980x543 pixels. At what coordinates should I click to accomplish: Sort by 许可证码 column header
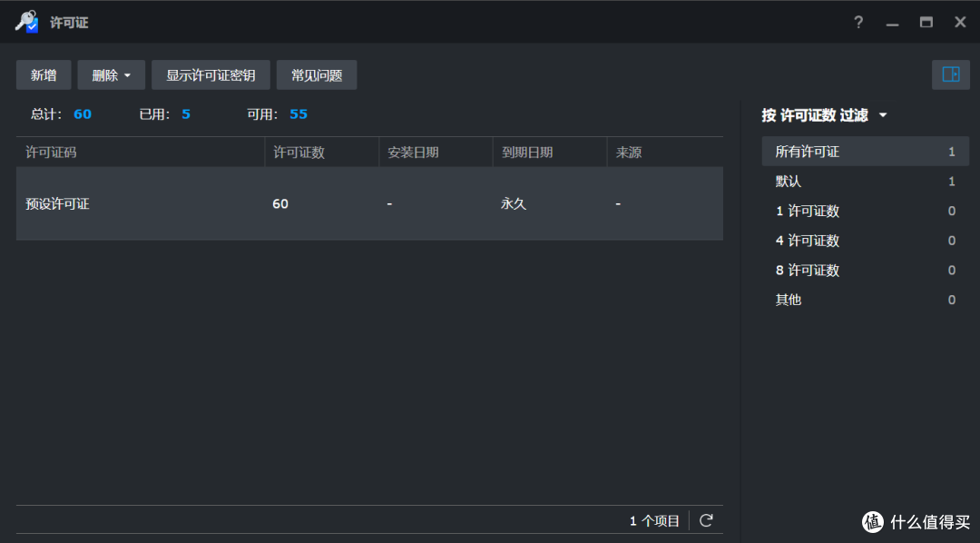point(141,152)
